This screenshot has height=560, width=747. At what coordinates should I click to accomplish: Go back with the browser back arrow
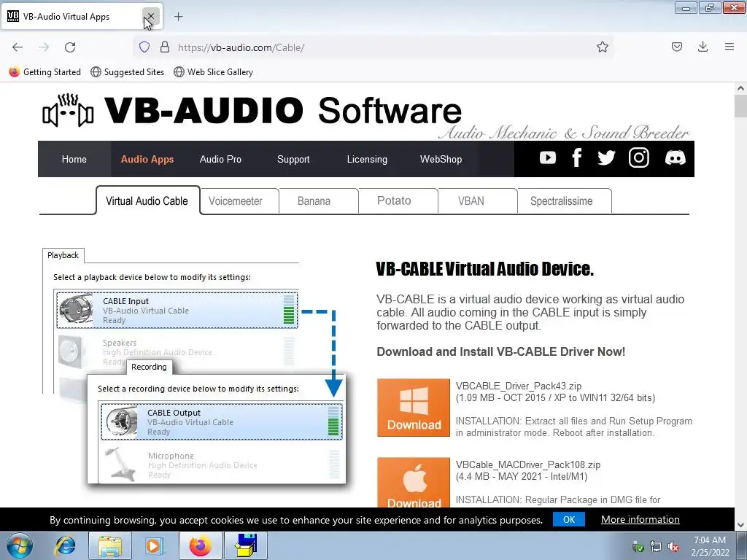(x=18, y=47)
